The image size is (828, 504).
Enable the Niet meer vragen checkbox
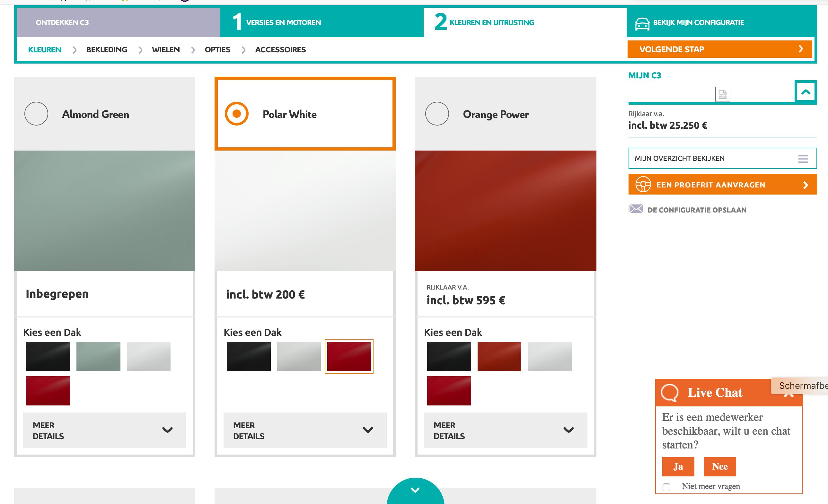tap(666, 486)
